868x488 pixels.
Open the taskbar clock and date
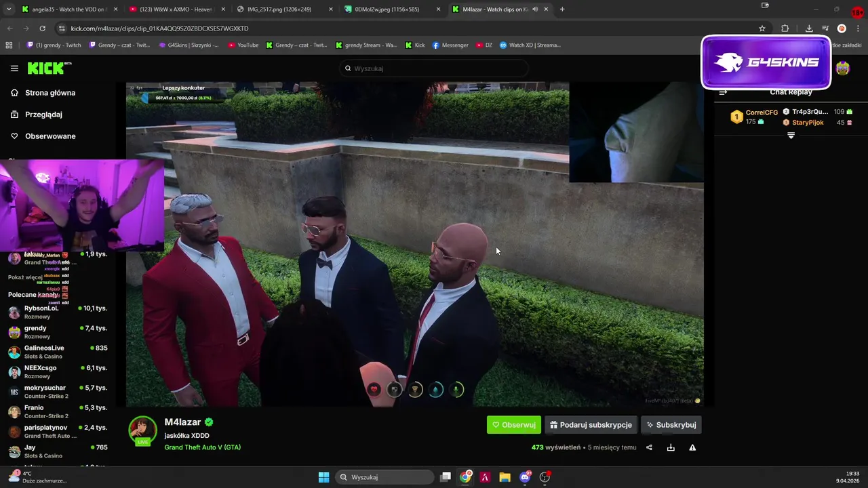848,477
